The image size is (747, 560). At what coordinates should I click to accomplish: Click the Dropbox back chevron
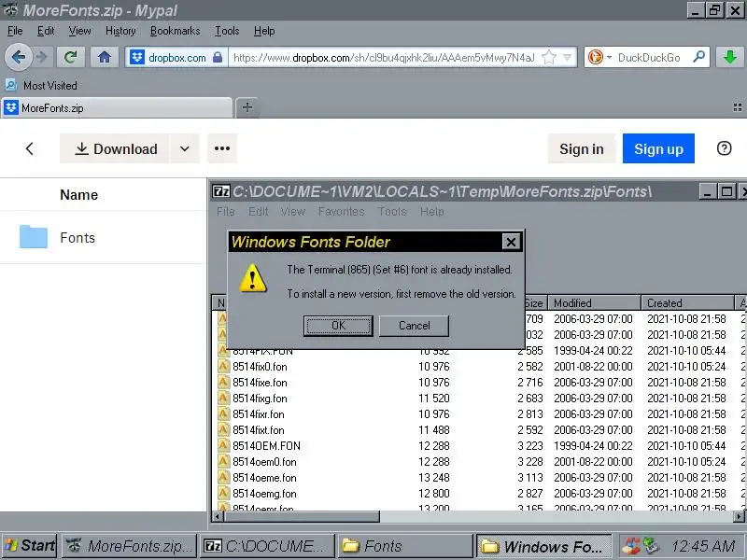click(x=30, y=148)
